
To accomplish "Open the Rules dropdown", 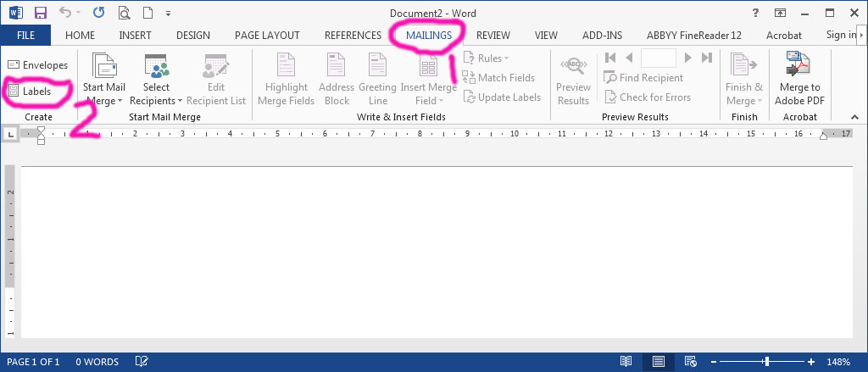I will 486,58.
